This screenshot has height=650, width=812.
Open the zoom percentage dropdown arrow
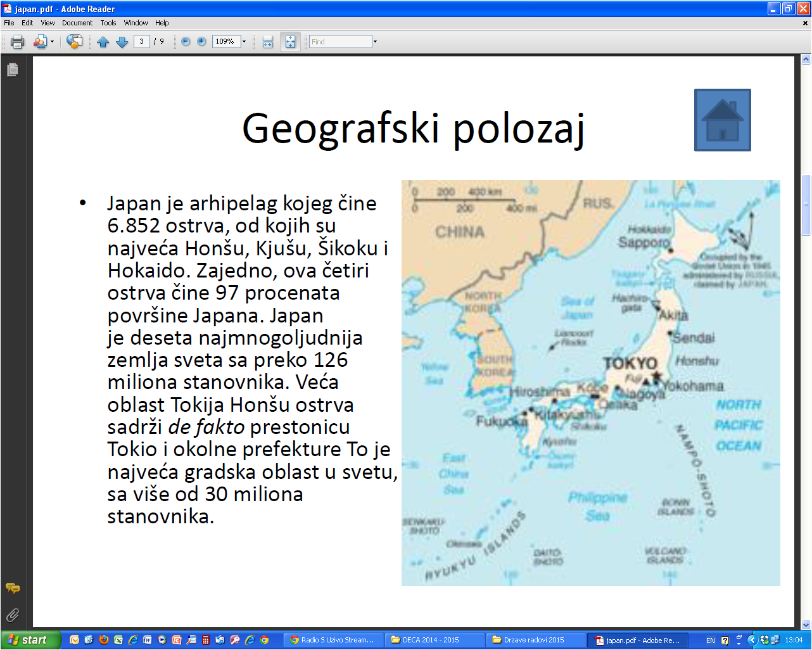244,42
